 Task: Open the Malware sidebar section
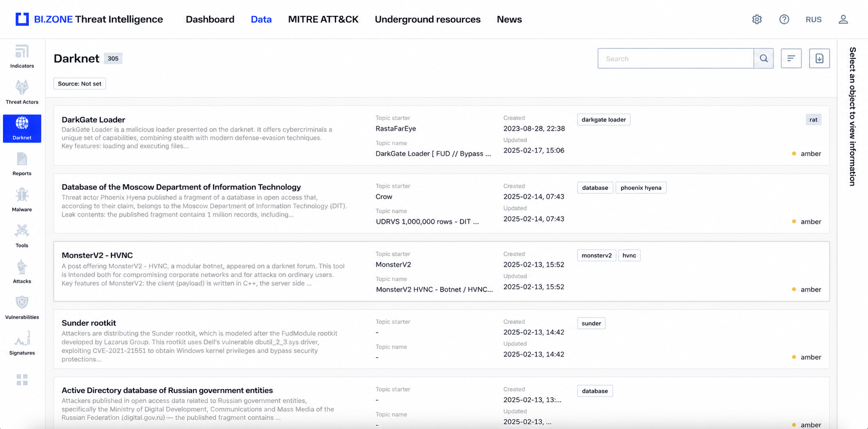point(22,200)
